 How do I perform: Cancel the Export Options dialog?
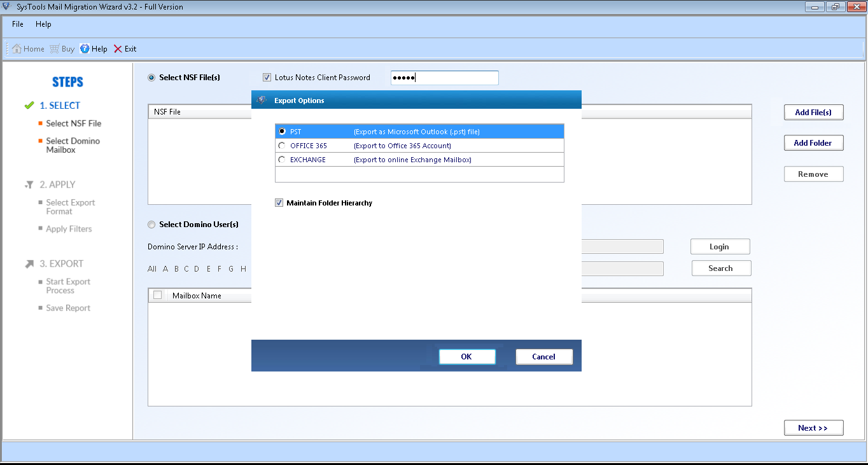pos(544,356)
